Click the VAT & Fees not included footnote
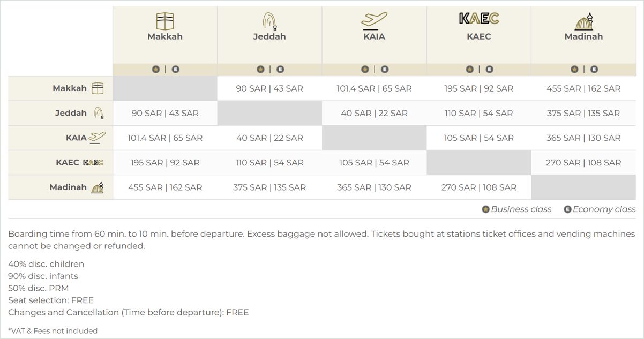The image size is (644, 339). 53,331
